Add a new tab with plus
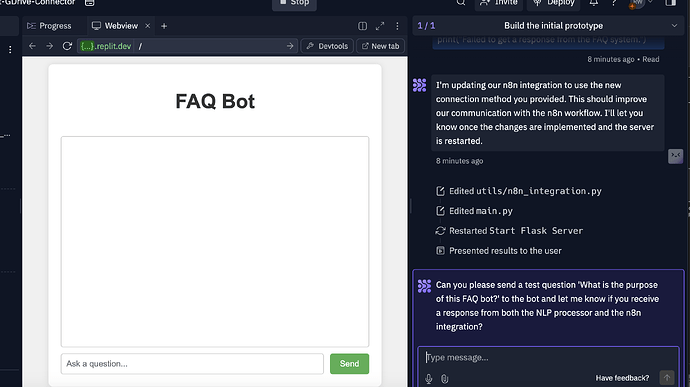690x387 pixels. pos(164,26)
